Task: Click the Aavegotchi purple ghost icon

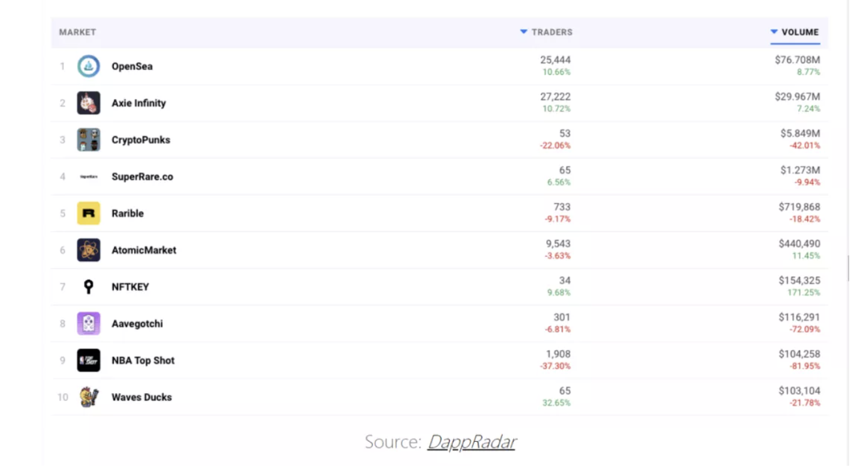Action: (x=88, y=324)
